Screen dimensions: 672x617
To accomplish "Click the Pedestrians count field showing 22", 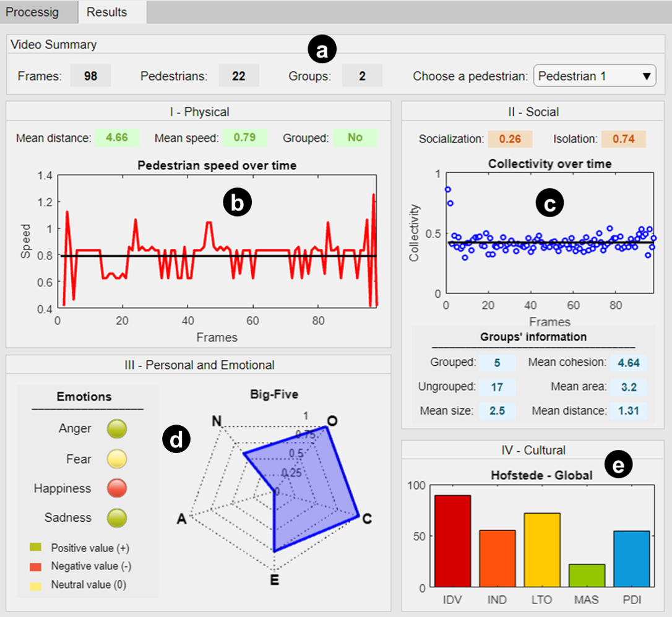I will coord(239,76).
